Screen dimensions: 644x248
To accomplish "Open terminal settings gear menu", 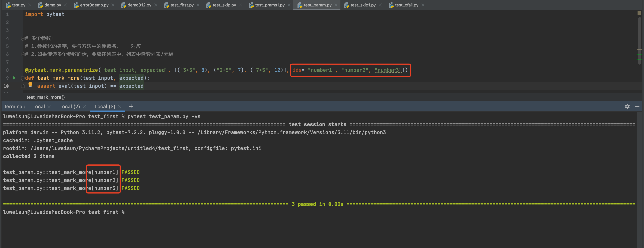I will coord(627,107).
